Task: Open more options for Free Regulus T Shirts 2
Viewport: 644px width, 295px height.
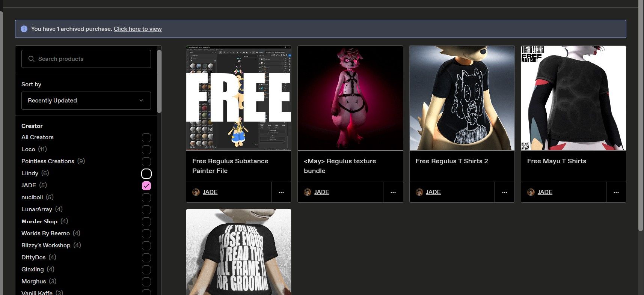Action: [505, 192]
